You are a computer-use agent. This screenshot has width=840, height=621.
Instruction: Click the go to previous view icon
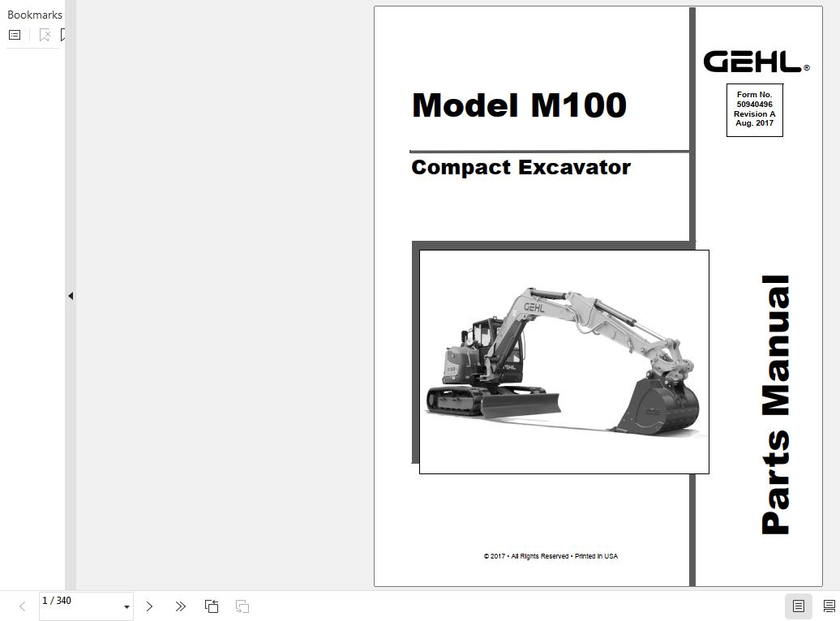pos(212,606)
